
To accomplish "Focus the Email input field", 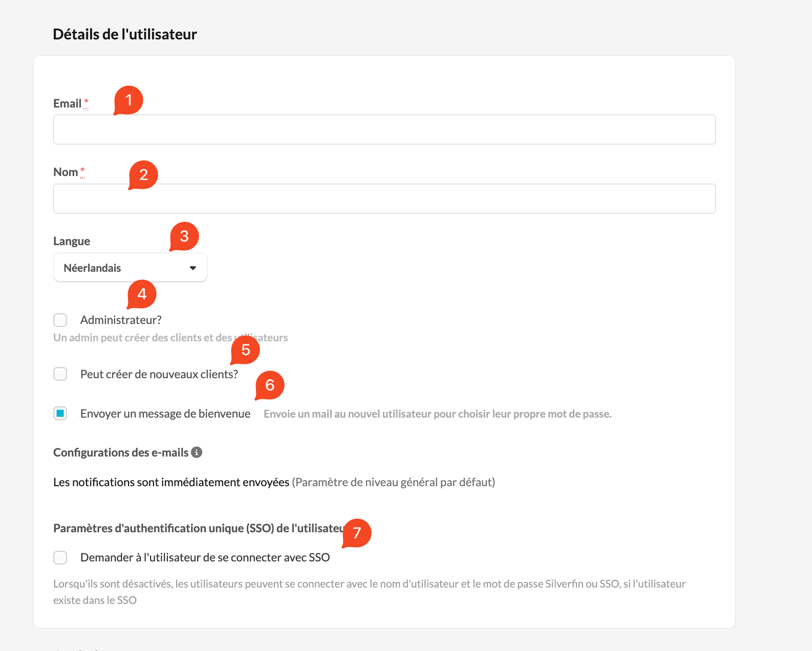I will (384, 129).
